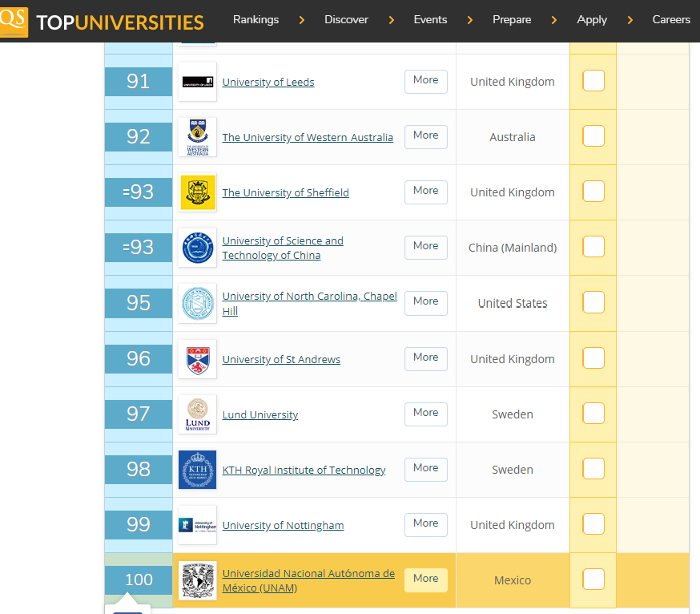Tick the compare checkbox for KTH
This screenshot has height=614, width=700.
point(593,469)
